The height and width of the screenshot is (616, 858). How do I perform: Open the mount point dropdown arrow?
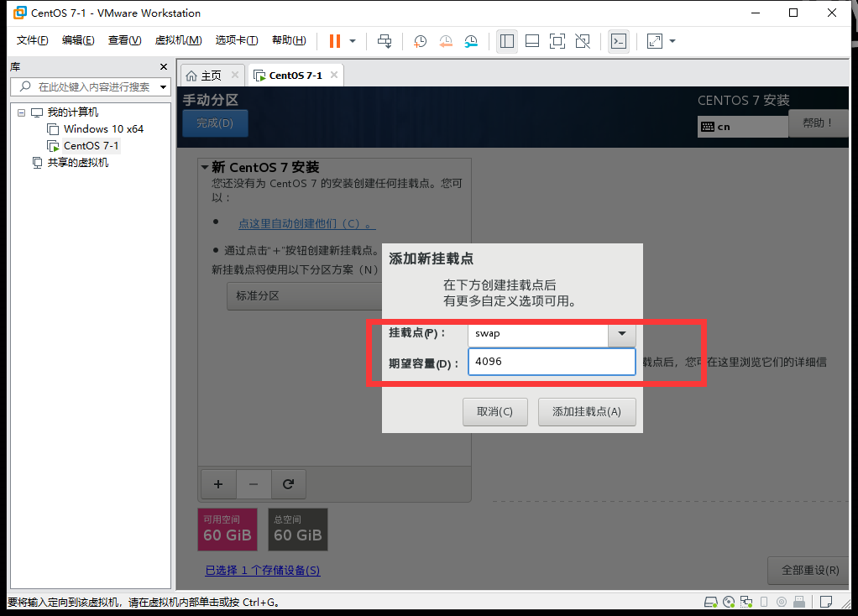coord(621,334)
